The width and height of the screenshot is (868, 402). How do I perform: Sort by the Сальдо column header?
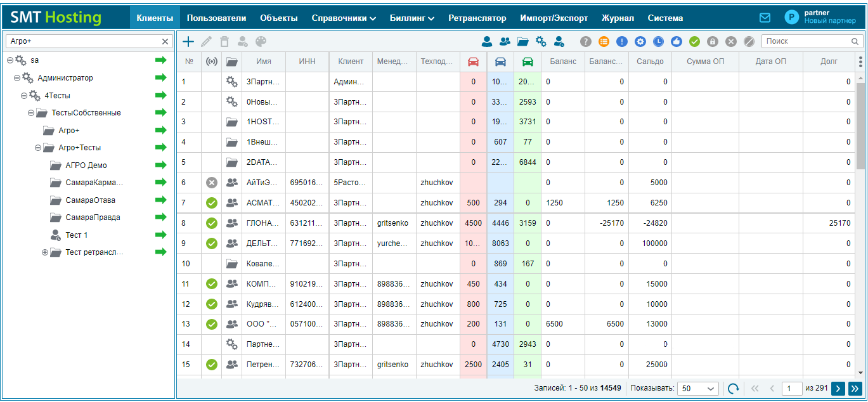(x=650, y=62)
